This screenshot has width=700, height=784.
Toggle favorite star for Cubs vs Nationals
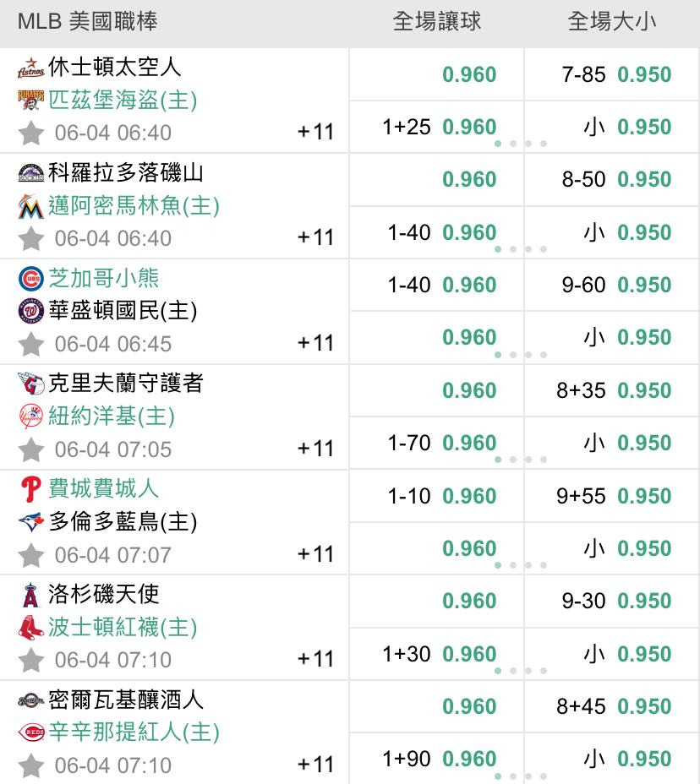[30, 344]
